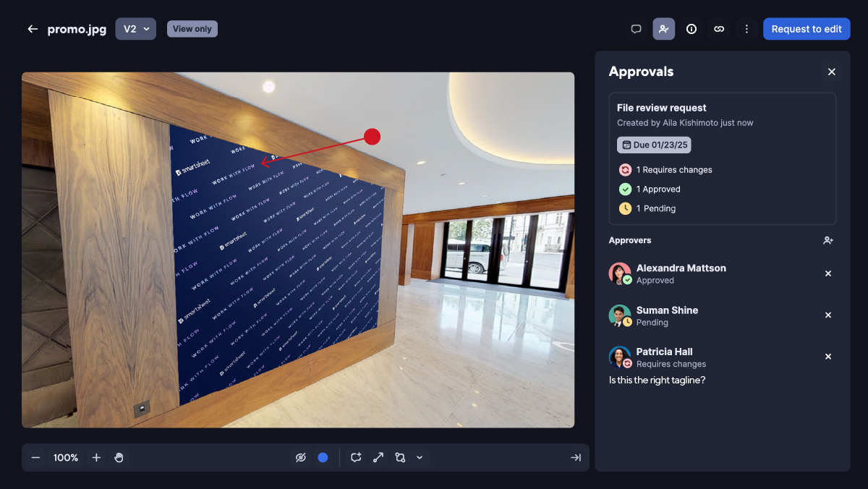Click "Created by Aila Kishimoto just now"
868x489 pixels.
(685, 123)
